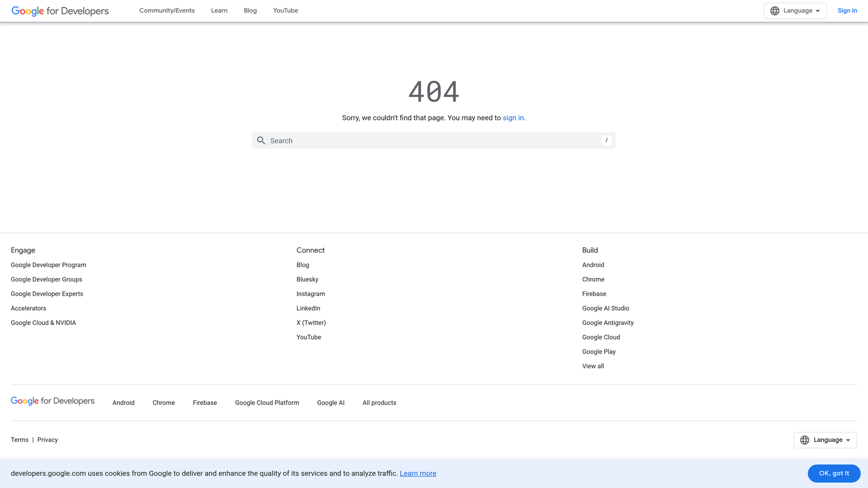Viewport: 868px width, 488px height.
Task: Open Chrome in footer product bar
Action: [164, 403]
